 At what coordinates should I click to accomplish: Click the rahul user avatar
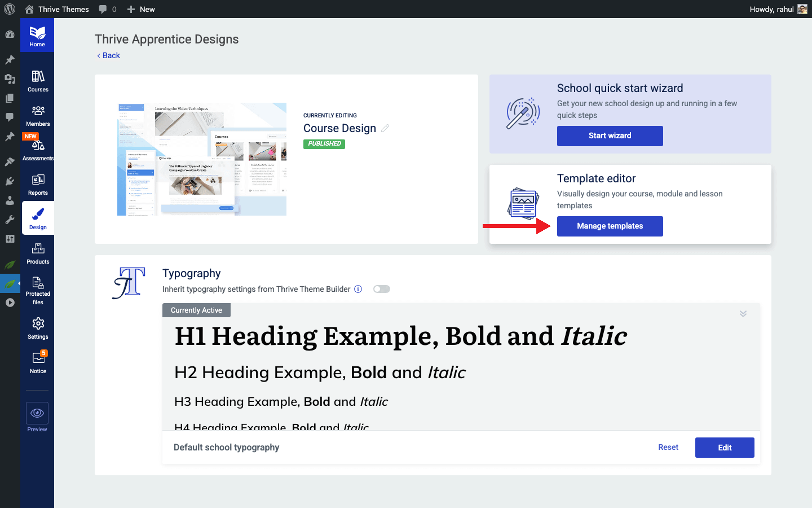pyautogui.click(x=802, y=9)
